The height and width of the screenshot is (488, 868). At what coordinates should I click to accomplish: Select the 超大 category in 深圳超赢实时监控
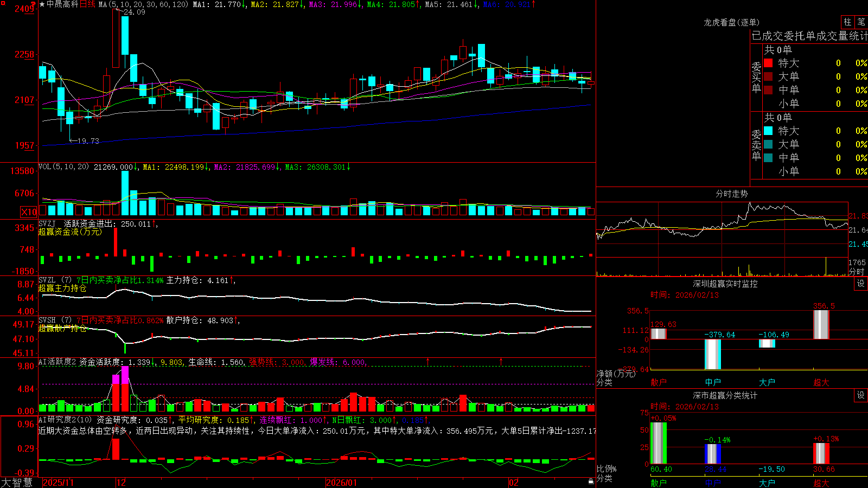coord(821,382)
